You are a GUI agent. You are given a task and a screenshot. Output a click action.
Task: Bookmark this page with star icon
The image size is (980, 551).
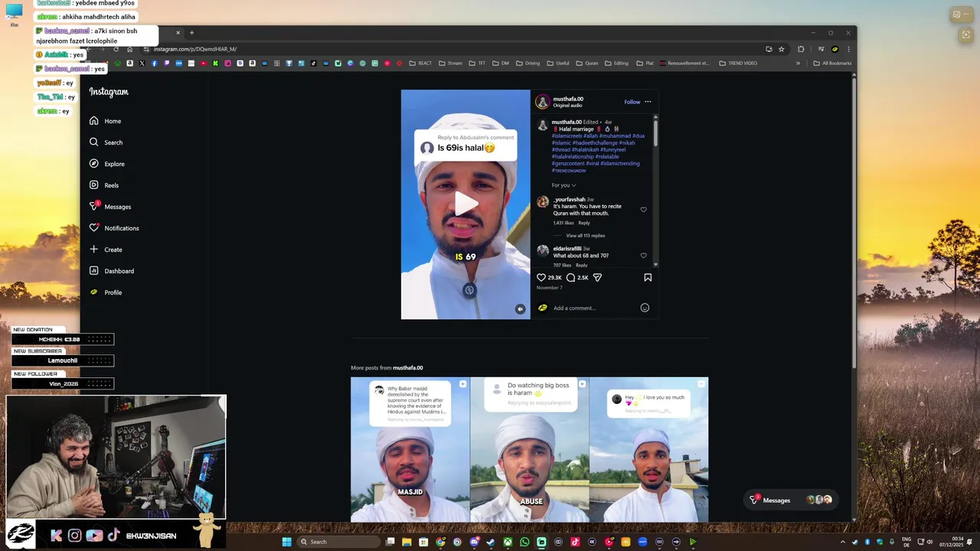(x=781, y=49)
